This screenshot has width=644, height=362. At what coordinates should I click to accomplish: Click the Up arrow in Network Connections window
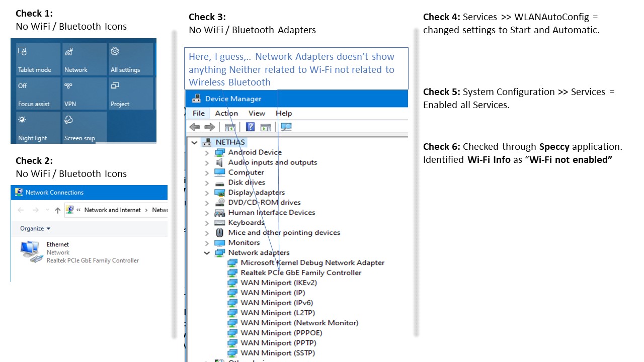(57, 210)
